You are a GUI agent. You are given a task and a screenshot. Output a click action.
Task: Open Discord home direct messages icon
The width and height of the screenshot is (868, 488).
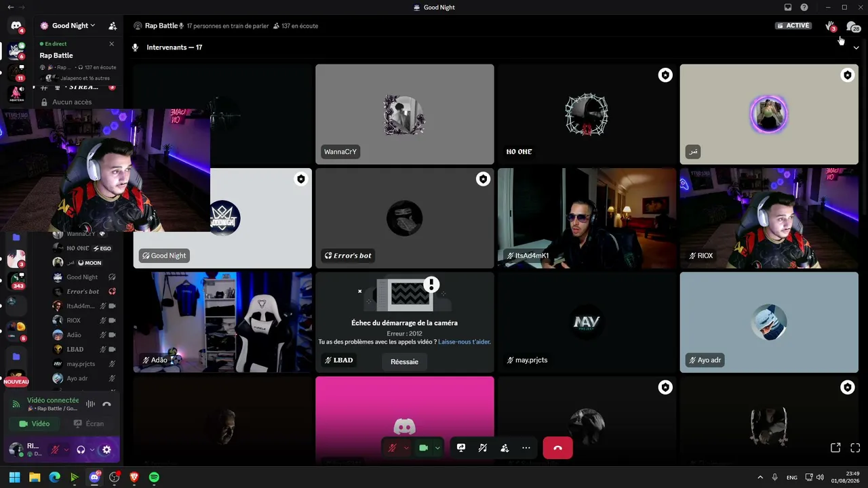coord(16,26)
